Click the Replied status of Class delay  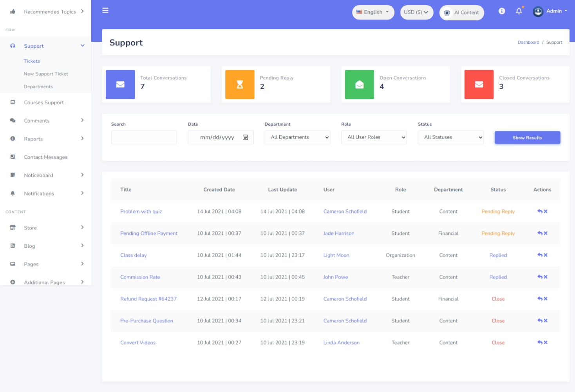[498, 255]
